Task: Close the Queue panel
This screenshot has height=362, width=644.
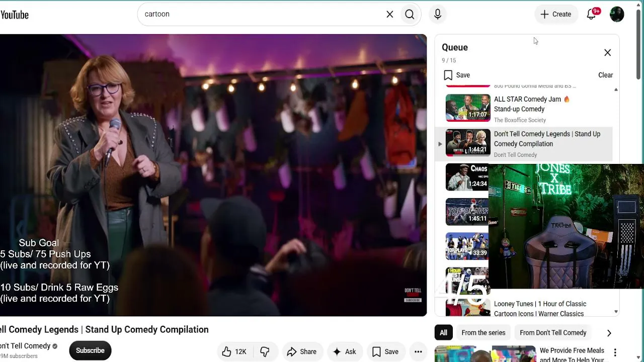Action: 607,52
